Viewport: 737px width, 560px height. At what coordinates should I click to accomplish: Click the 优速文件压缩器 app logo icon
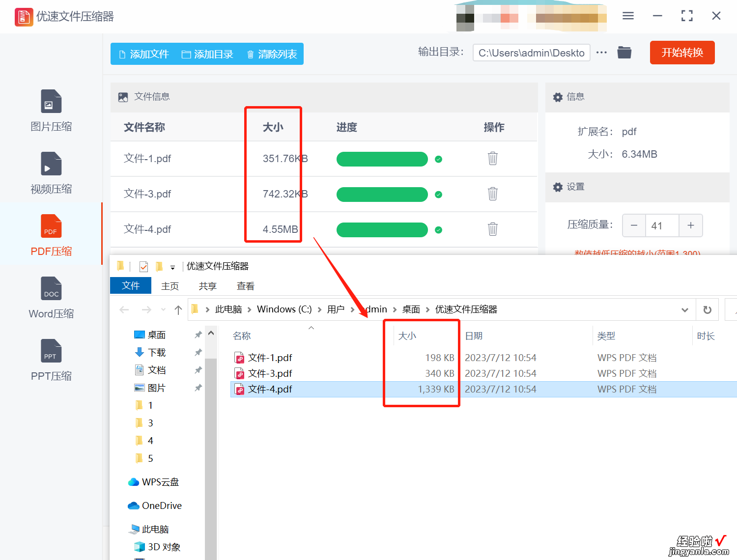[24, 17]
